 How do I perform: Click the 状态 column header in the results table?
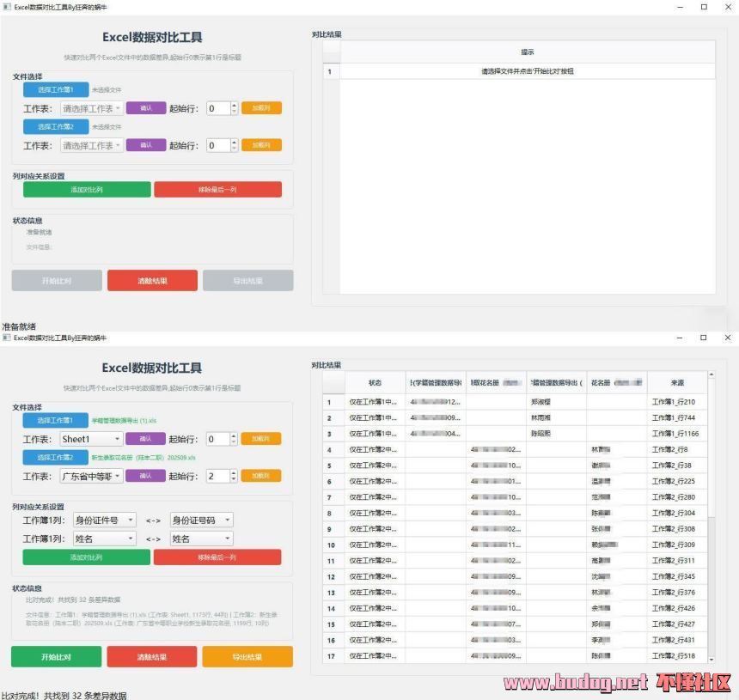(376, 382)
